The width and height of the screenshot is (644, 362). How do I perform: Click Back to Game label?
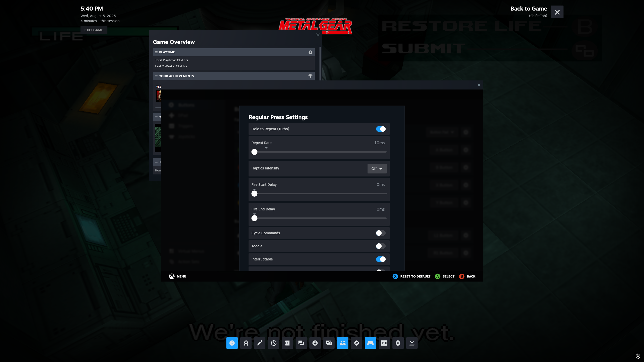click(529, 9)
